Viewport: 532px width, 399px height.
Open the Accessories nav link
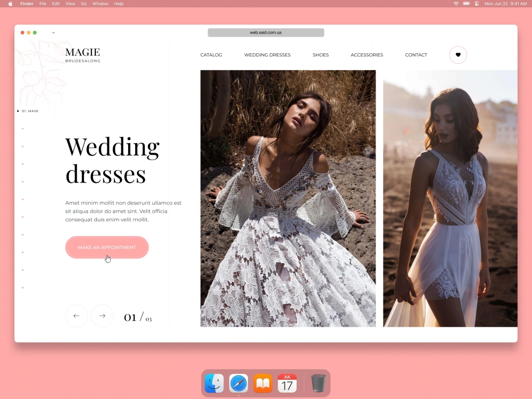click(x=367, y=55)
